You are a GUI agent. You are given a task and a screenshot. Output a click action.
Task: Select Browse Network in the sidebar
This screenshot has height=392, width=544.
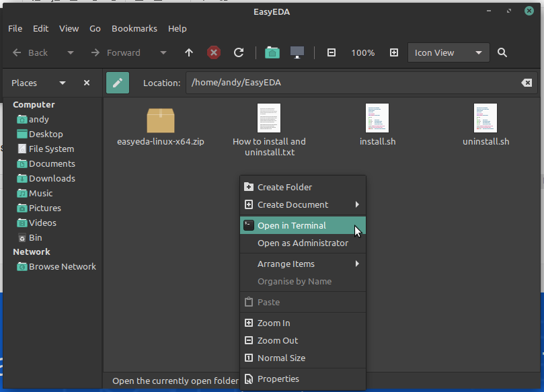[56, 267]
